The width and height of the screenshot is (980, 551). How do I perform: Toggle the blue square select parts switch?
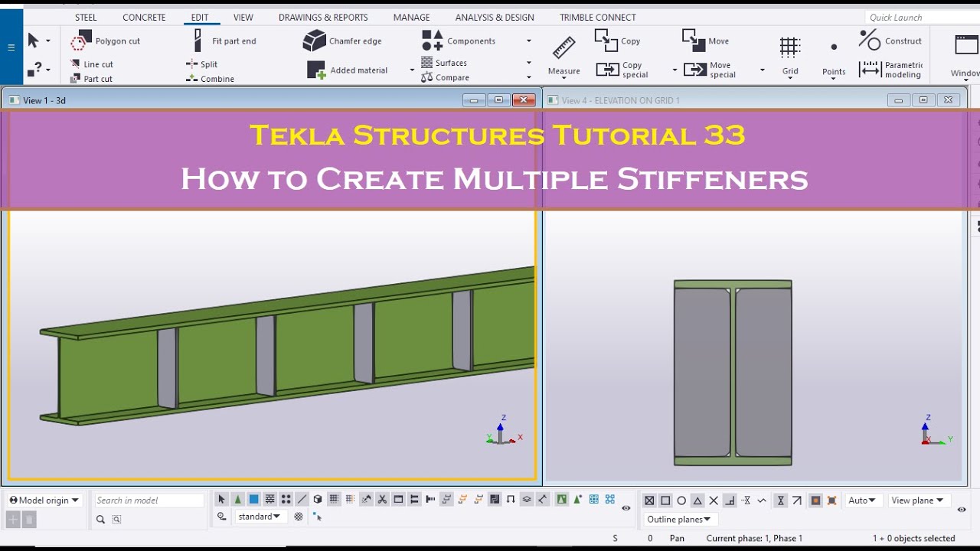[253, 500]
